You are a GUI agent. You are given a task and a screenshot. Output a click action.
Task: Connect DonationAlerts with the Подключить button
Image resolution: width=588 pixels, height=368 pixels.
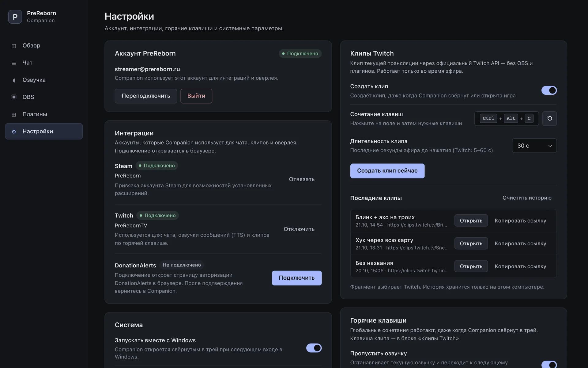[x=297, y=278]
